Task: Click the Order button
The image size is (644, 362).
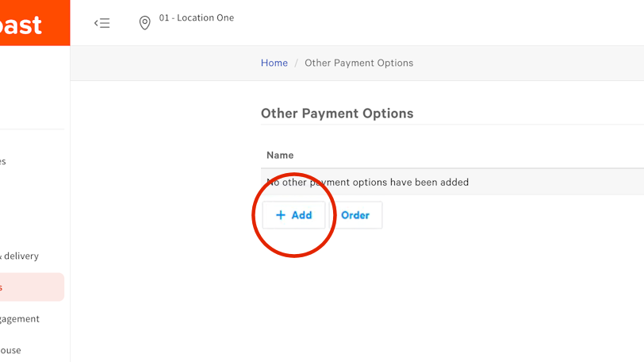Action: (355, 215)
